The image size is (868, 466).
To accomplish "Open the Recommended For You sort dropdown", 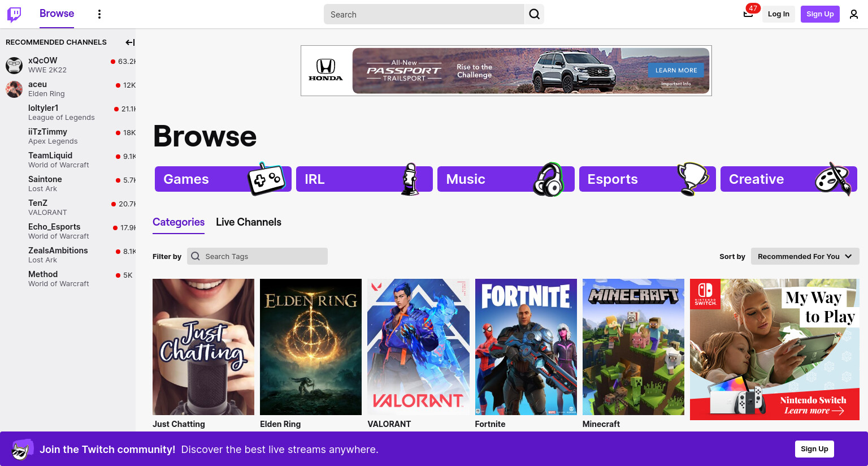I will pyautogui.click(x=805, y=256).
